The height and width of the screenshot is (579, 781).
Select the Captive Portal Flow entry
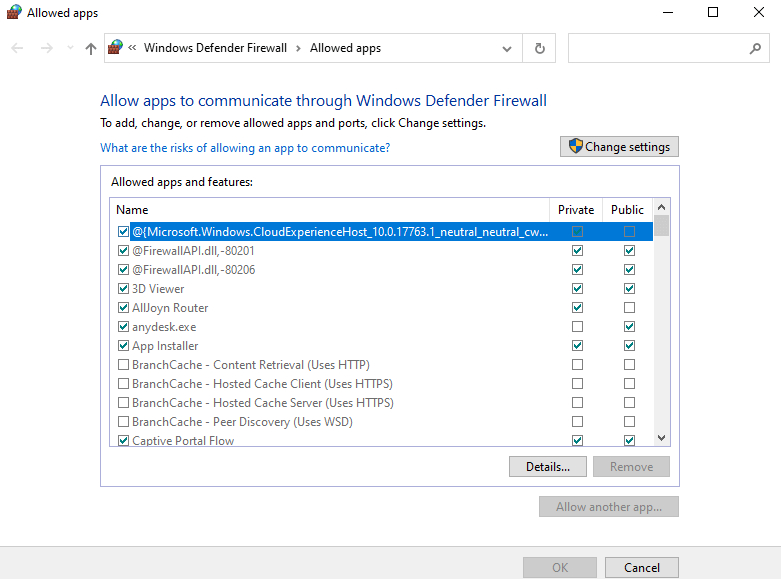(x=183, y=440)
